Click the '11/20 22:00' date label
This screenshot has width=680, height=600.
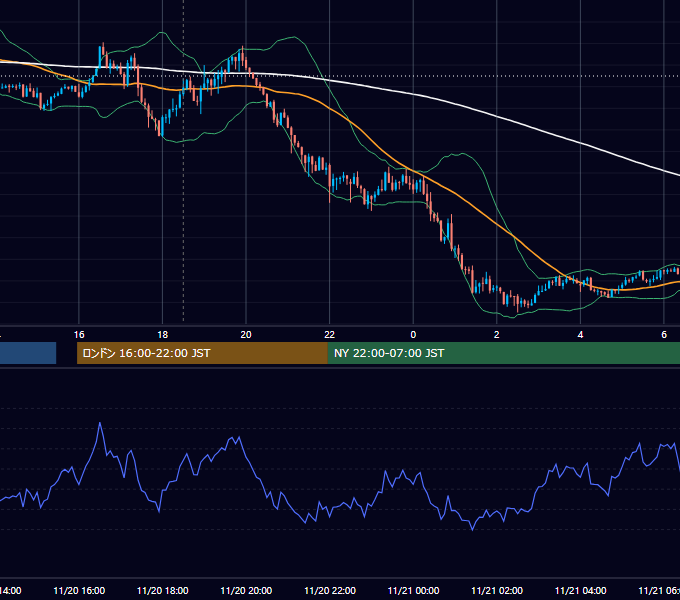click(330, 590)
